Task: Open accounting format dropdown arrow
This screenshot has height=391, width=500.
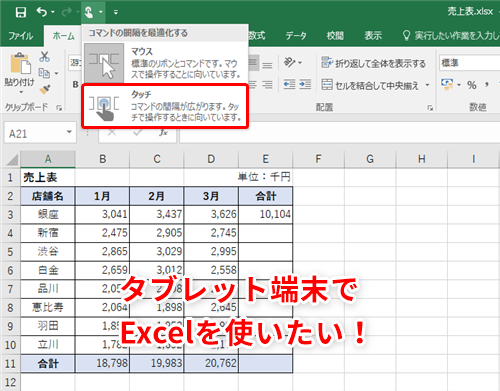Action: (x=458, y=85)
